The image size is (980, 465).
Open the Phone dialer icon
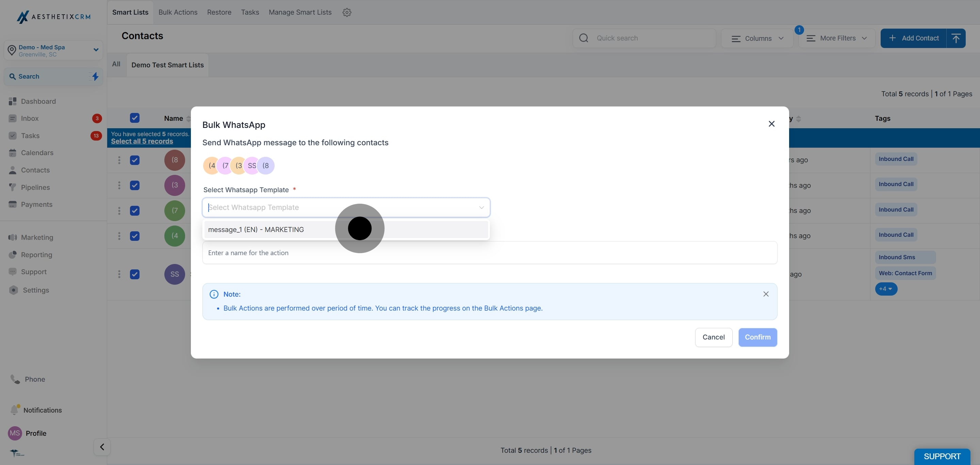(15, 379)
